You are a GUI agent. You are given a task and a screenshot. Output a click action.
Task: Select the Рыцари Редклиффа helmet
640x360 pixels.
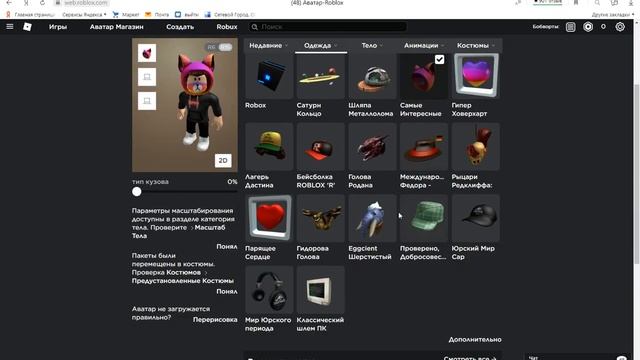pyautogui.click(x=476, y=147)
